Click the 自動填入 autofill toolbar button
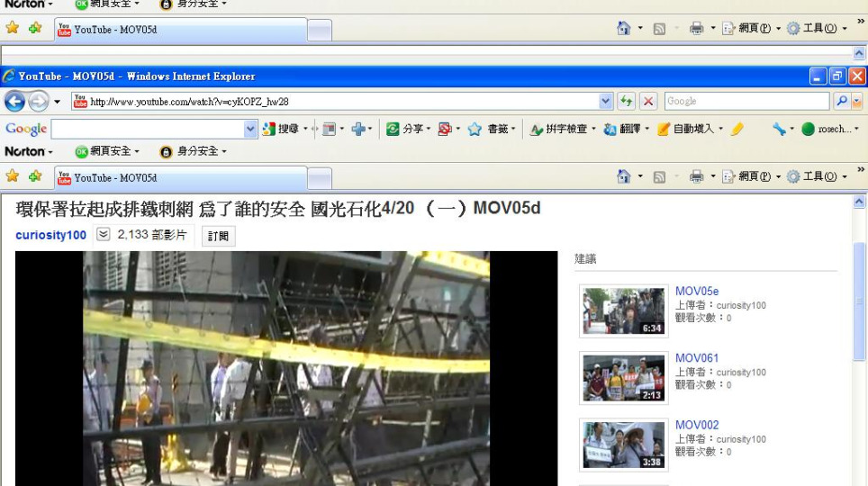The width and height of the screenshot is (868, 486). click(x=664, y=129)
